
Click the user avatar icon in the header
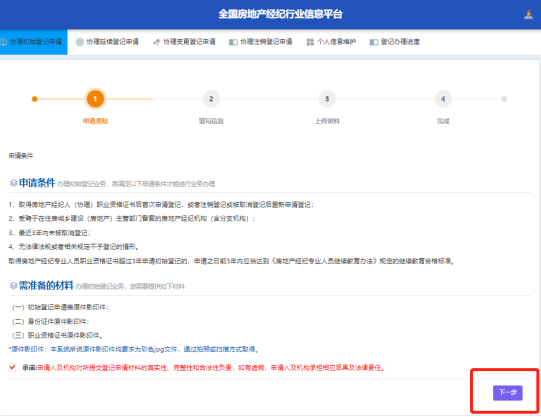click(528, 14)
